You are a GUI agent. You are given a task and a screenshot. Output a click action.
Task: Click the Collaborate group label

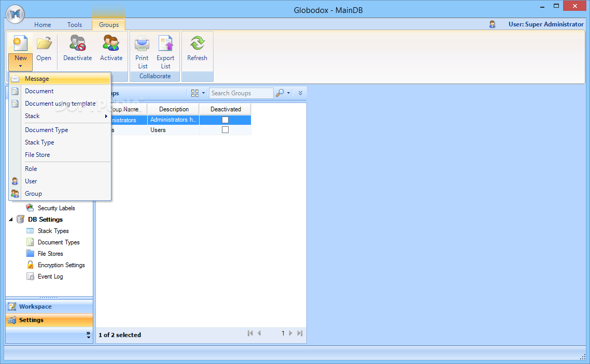(155, 76)
